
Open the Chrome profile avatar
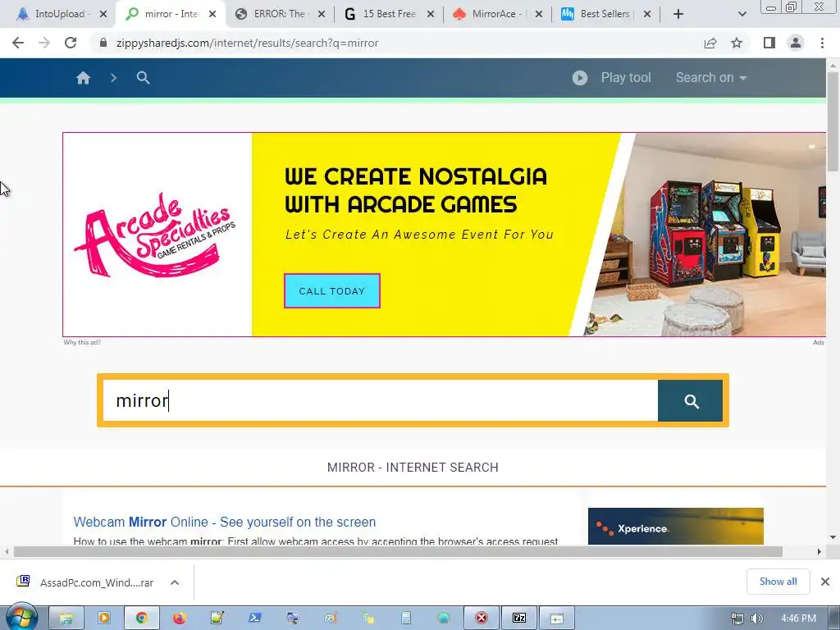point(796,43)
